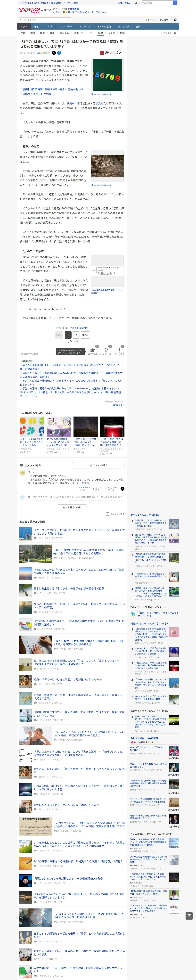Click the pencil コメントを書く button
This screenshot has width=196, height=980.
(98, 465)
